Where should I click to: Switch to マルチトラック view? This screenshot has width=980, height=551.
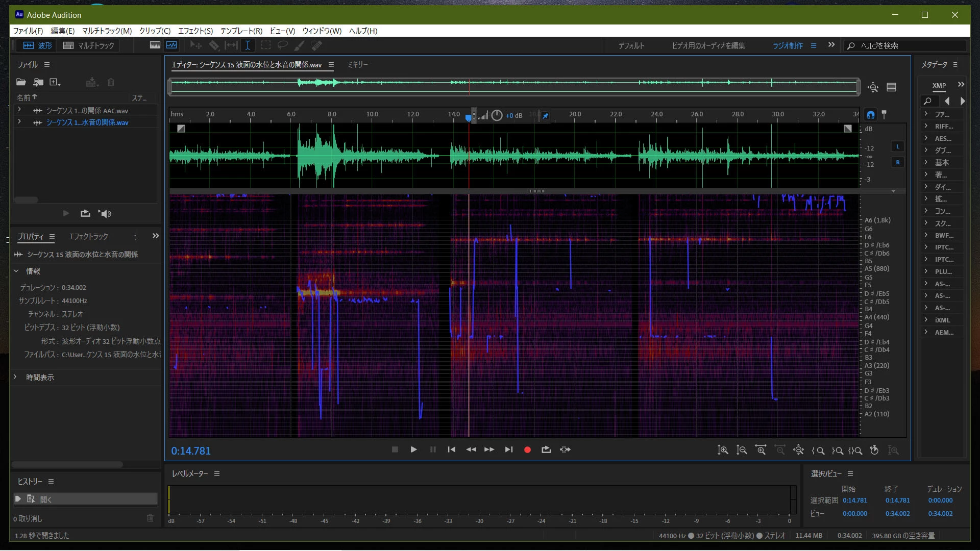click(x=89, y=45)
